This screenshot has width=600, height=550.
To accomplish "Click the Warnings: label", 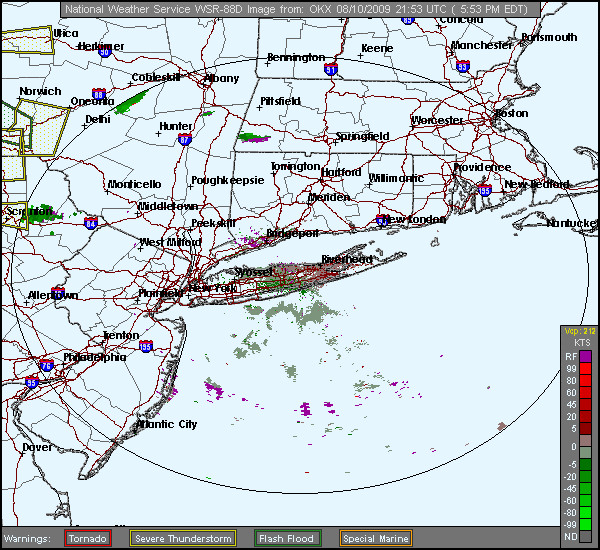I will click(x=27, y=539).
